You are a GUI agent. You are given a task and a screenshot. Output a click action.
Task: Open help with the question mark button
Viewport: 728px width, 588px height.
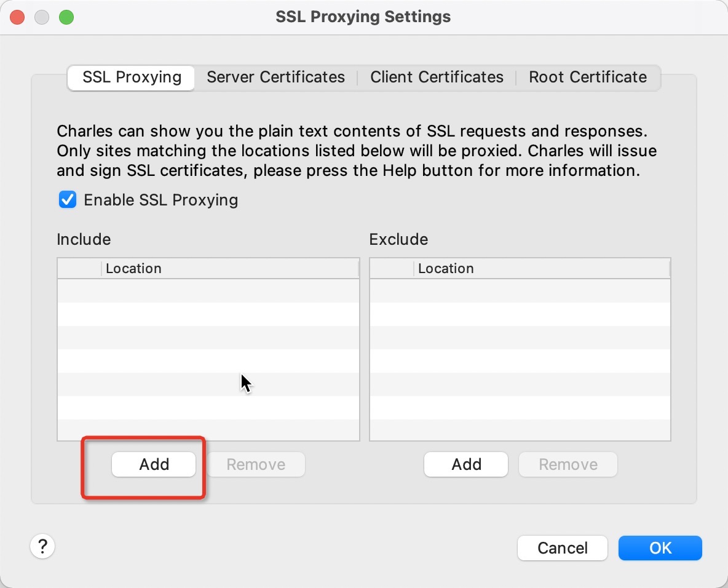point(42,546)
